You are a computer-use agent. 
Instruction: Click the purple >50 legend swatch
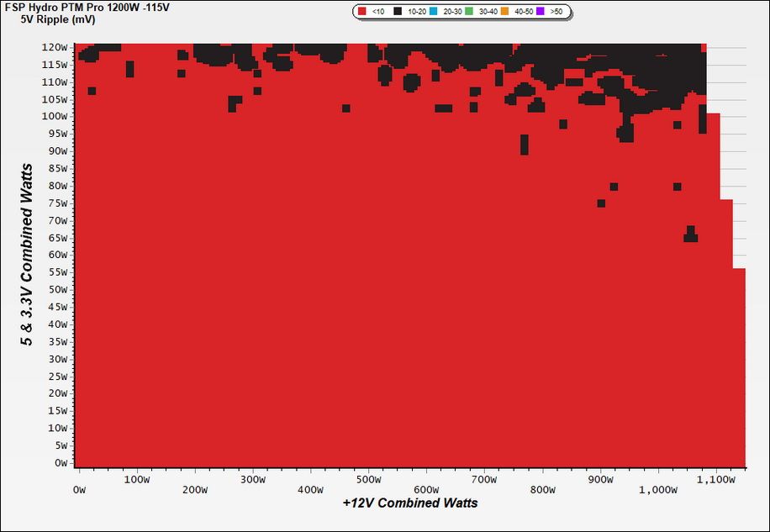[541, 11]
